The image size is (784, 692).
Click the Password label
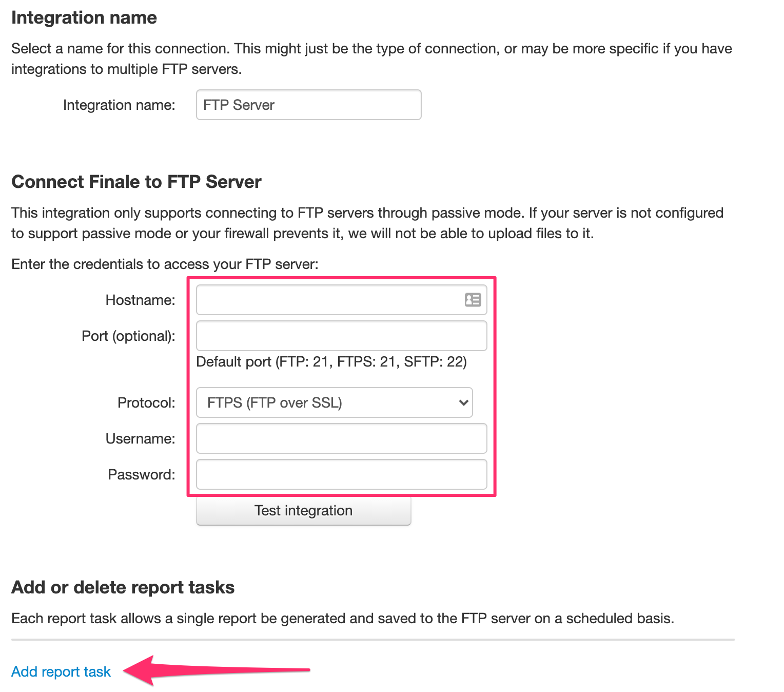point(142,474)
